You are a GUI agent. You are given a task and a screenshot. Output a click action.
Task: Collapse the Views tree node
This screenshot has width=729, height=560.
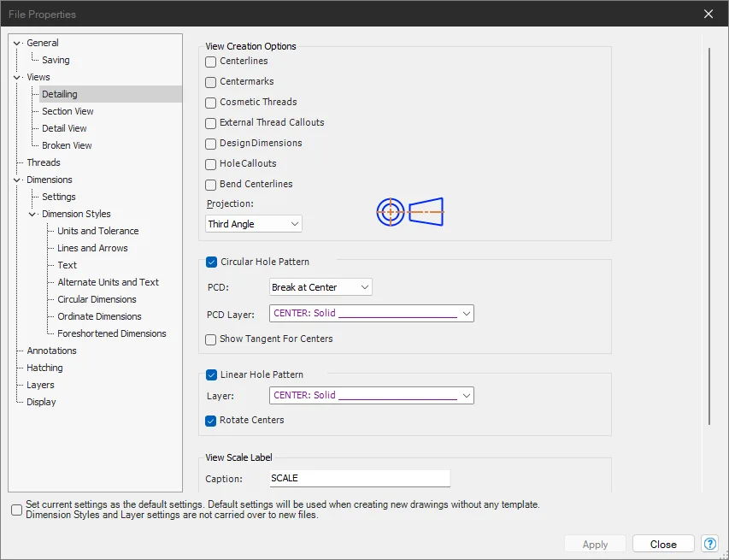point(17,77)
